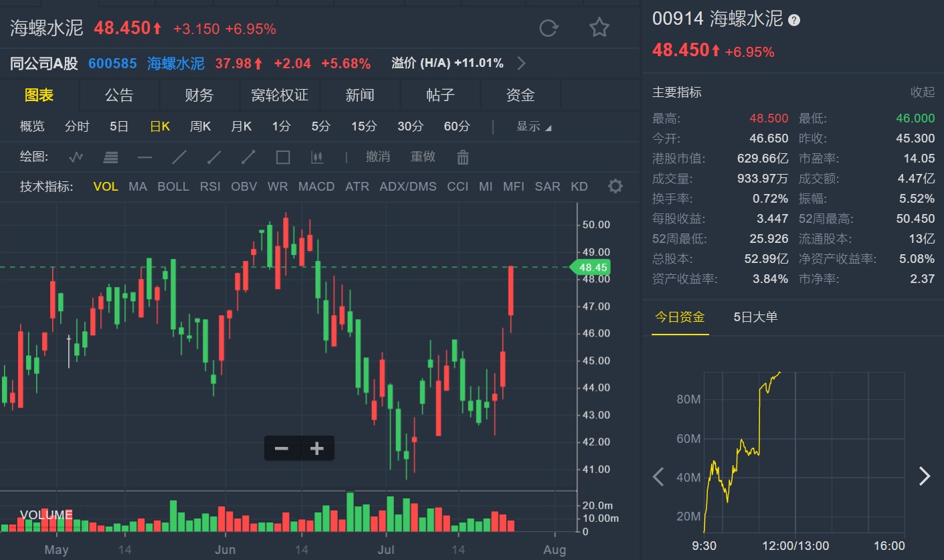Viewport: 944px width, 560px height.
Task: Click the 撤消 undo button
Action: click(x=377, y=157)
